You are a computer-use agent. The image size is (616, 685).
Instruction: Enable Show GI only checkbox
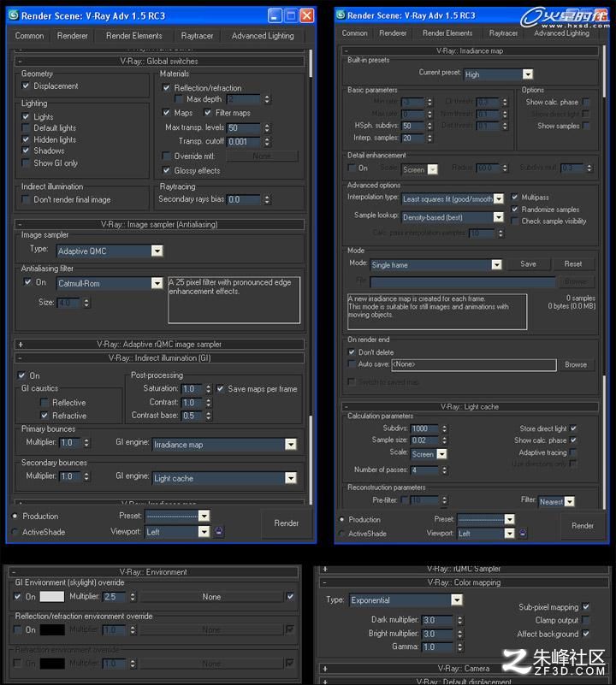[26, 163]
